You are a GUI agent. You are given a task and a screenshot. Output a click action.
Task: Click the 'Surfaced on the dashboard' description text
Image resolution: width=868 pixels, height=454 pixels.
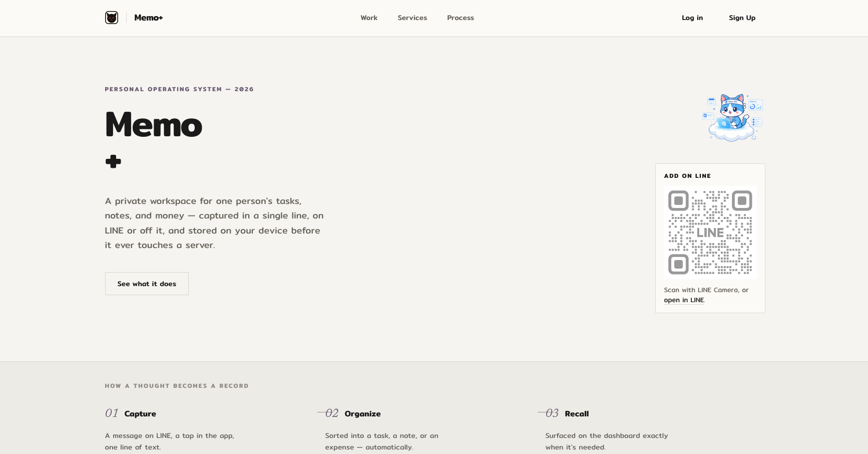[x=607, y=441]
